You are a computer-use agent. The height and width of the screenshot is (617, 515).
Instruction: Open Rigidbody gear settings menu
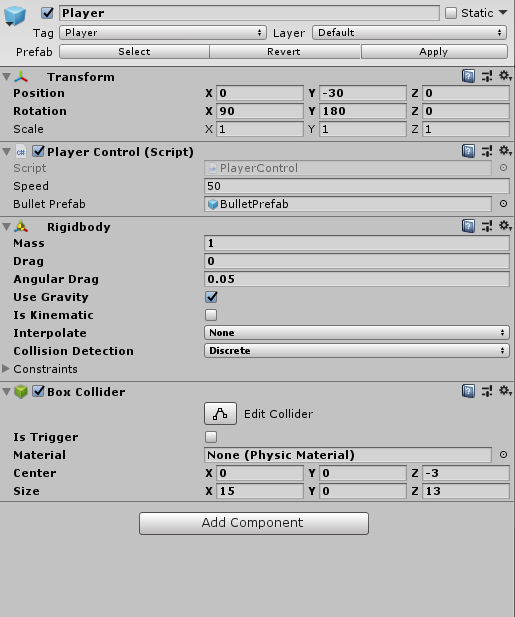click(x=505, y=226)
